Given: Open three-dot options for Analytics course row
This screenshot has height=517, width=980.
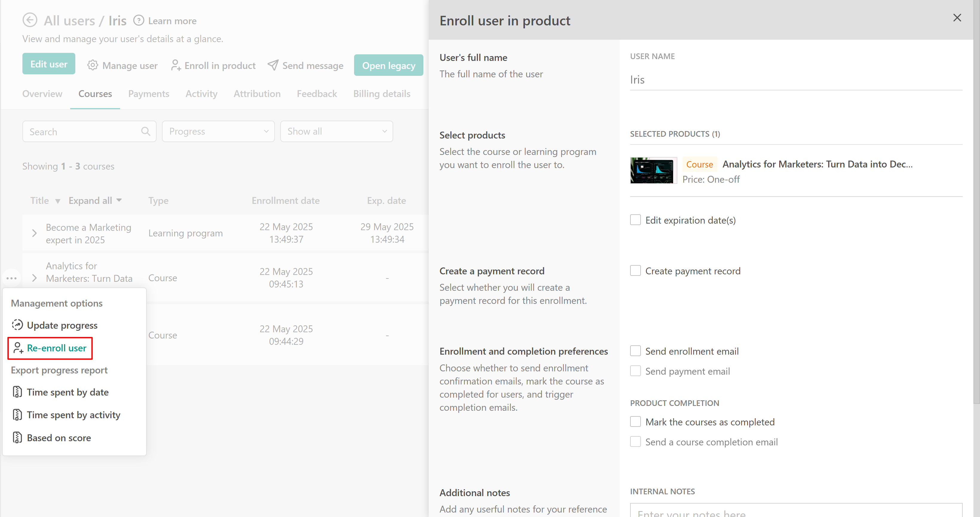Looking at the screenshot, I should pyautogui.click(x=11, y=278).
